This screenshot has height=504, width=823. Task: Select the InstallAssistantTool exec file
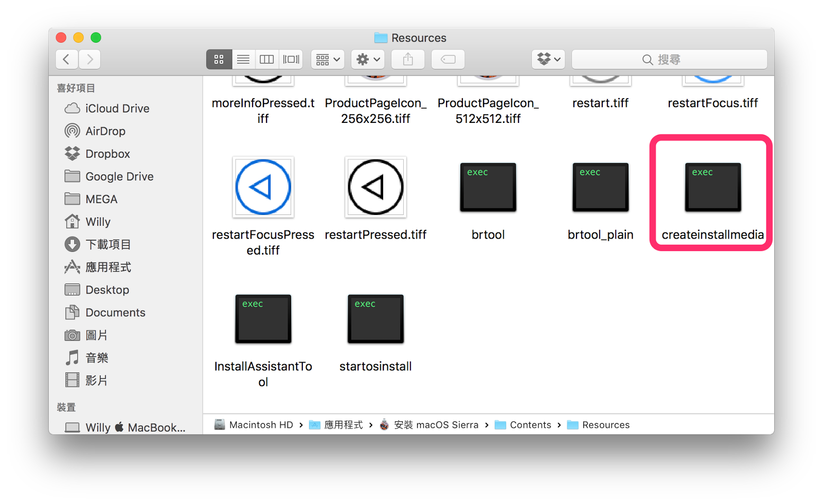click(x=263, y=319)
